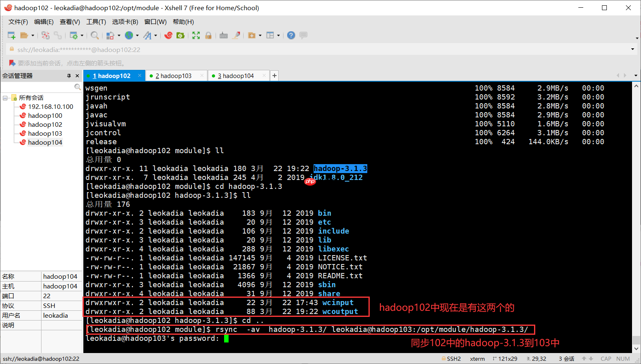641x364 pixels.
Task: Click the green Xagent toolbar icon
Action: (181, 35)
